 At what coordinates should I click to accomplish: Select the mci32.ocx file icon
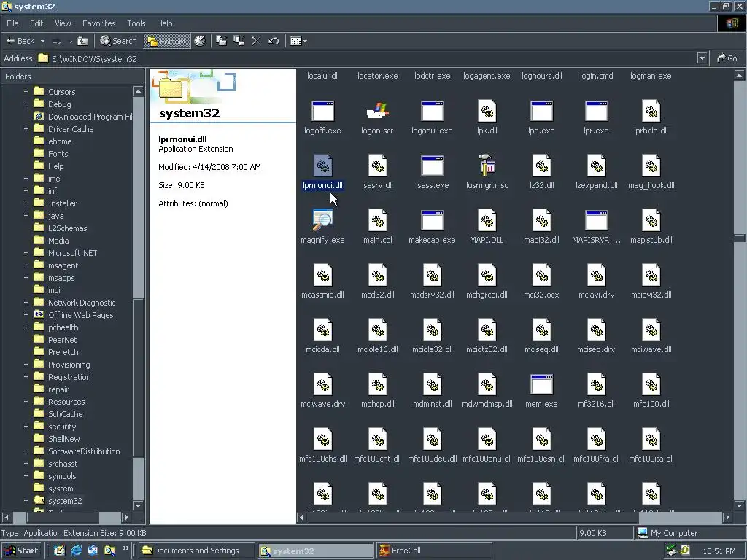point(542,275)
